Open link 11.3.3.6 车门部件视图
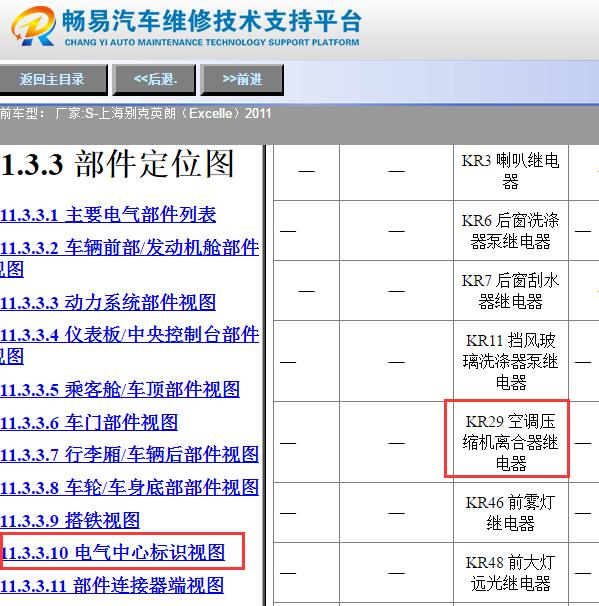599x606 pixels. coord(89,422)
